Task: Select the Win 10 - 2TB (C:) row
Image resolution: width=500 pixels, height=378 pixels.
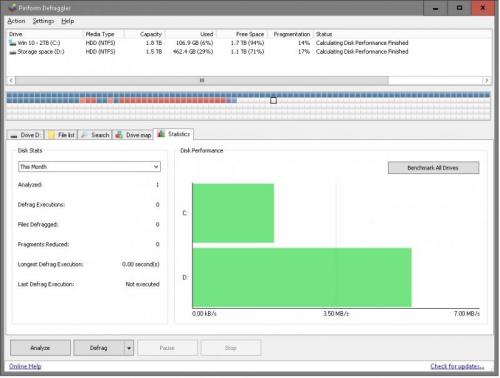Action: point(249,43)
